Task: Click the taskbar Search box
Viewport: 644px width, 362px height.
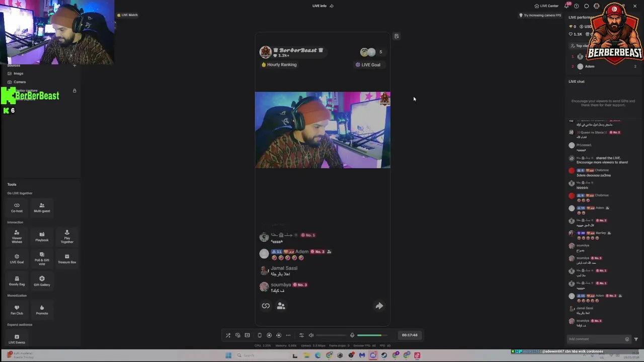Action: (262, 355)
